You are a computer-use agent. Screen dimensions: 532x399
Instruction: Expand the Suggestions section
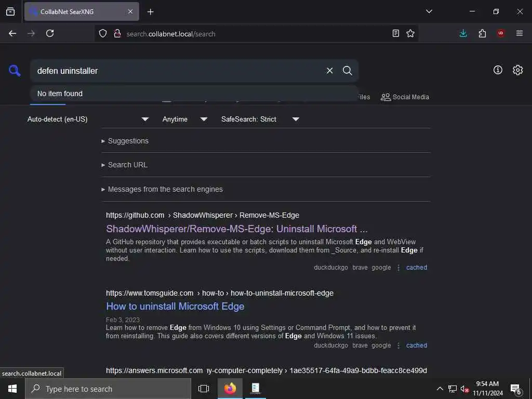(x=125, y=141)
